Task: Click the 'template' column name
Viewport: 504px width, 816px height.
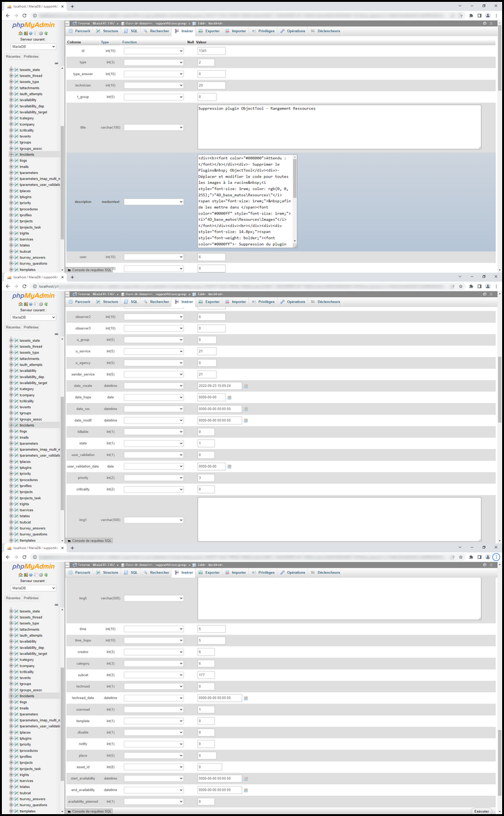Action: click(83, 721)
